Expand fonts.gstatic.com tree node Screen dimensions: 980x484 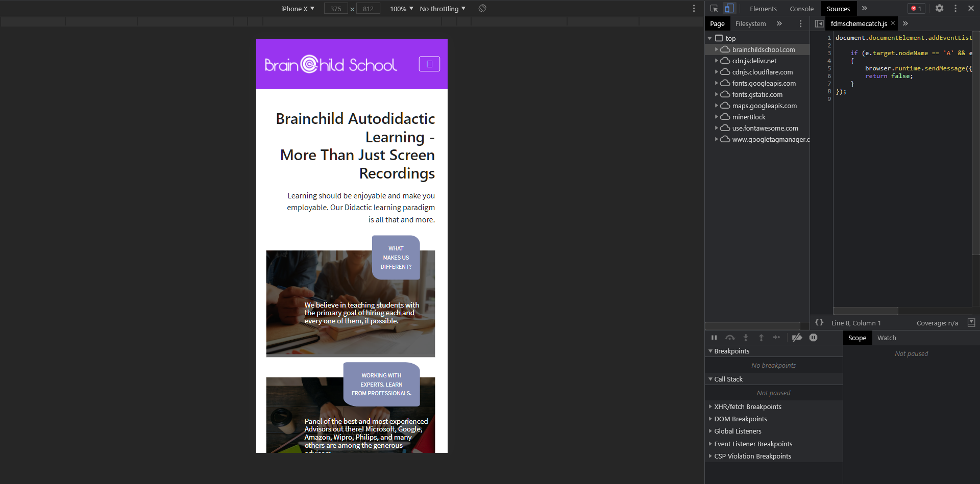(x=716, y=94)
